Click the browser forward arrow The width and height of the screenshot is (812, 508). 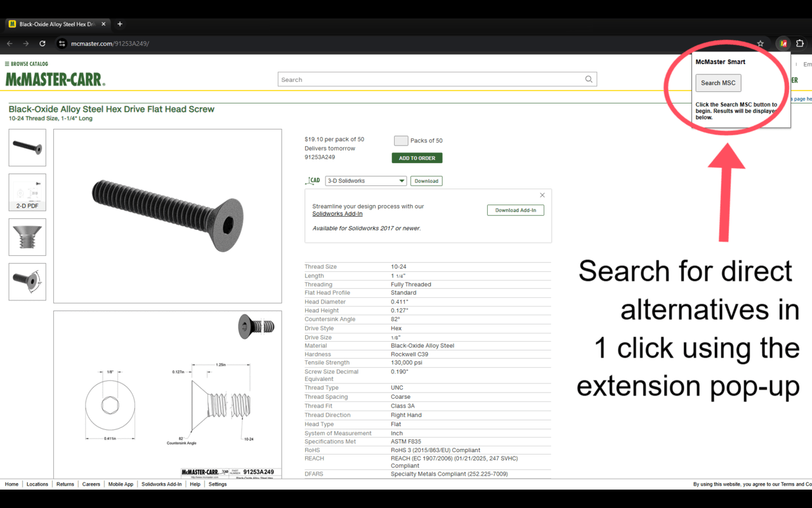point(26,43)
